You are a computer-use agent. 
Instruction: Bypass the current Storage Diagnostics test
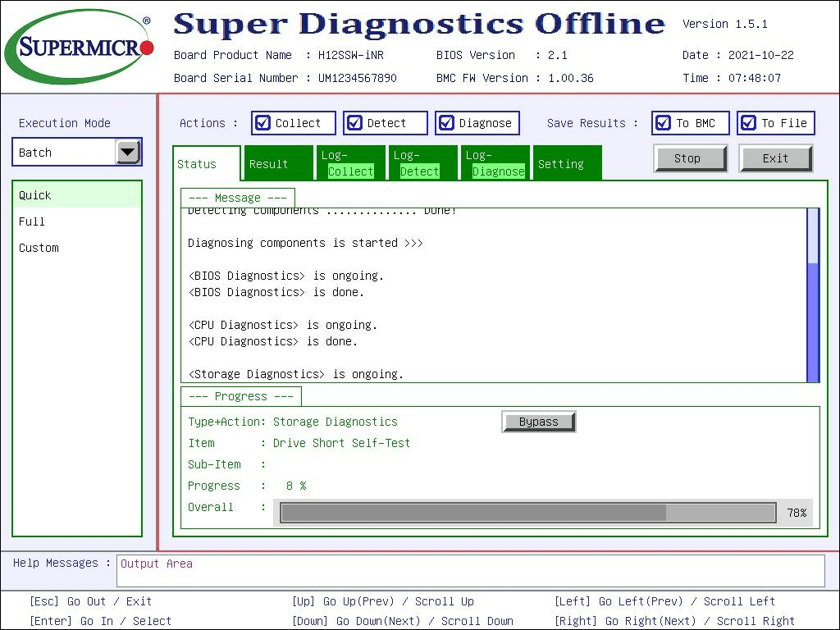pyautogui.click(x=538, y=422)
